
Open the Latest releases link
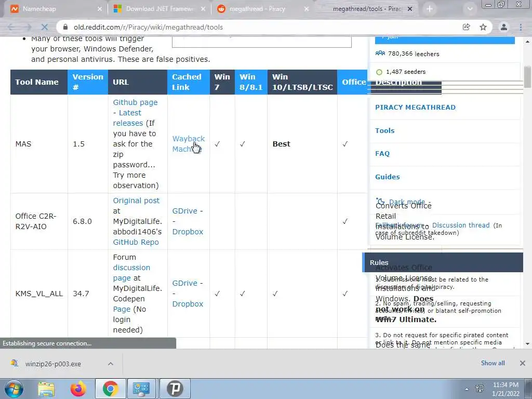click(x=128, y=118)
